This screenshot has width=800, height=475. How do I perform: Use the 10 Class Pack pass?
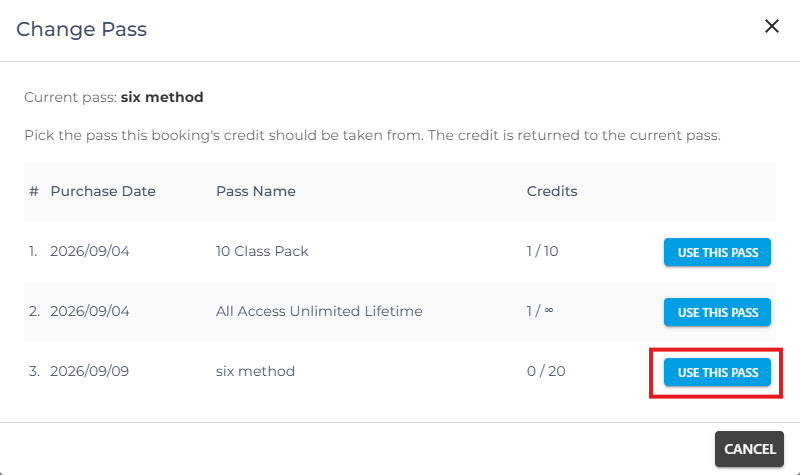(x=717, y=252)
